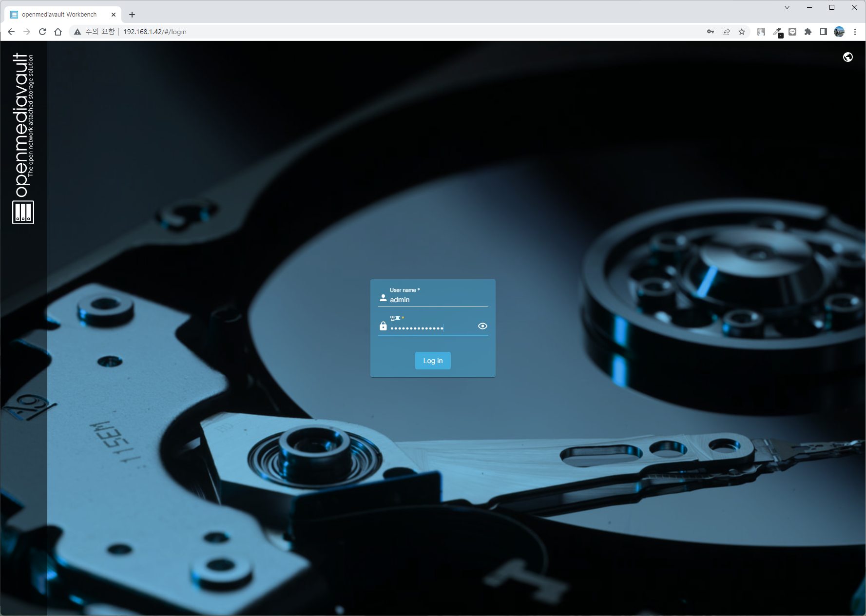866x616 pixels.
Task: Select the address bar URL 192.168.1.42/#/login
Action: pyautogui.click(x=155, y=32)
